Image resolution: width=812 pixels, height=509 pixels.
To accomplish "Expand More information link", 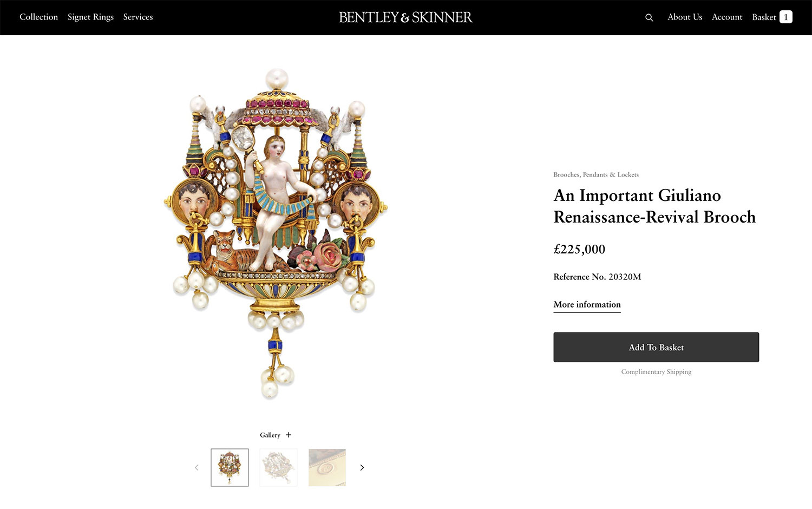I will [587, 304].
